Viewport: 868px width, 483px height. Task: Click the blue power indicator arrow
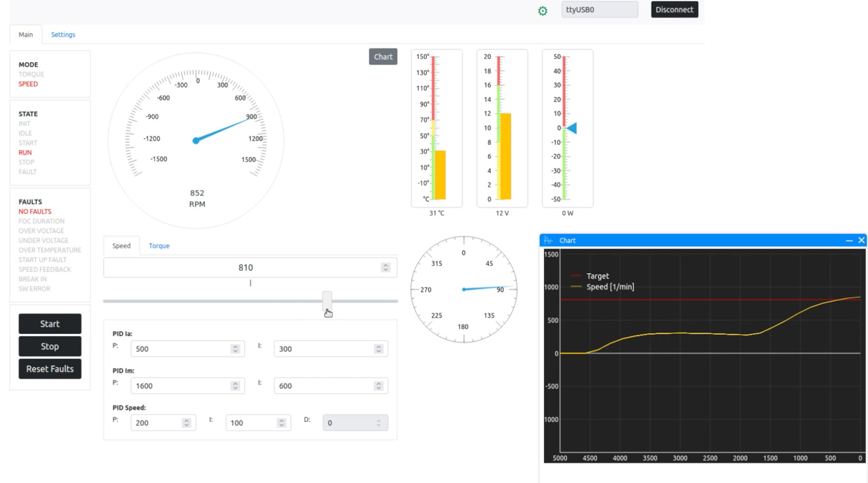point(571,128)
